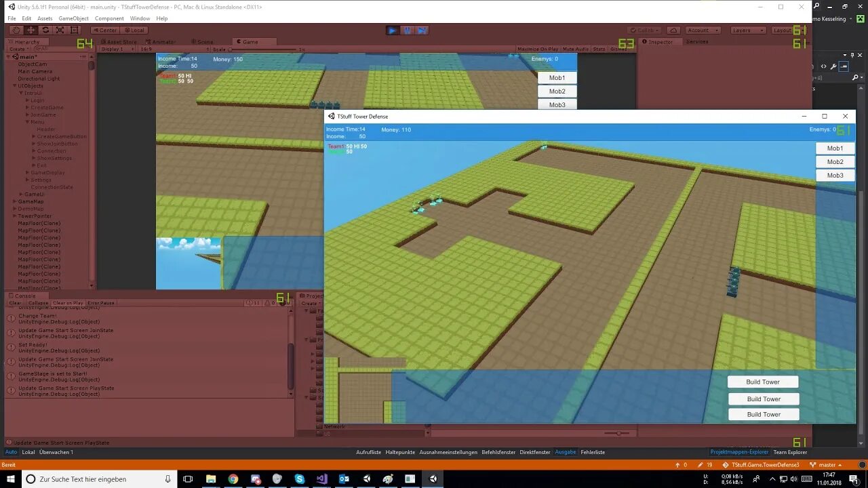Switch to the Animator tab

(x=161, y=42)
